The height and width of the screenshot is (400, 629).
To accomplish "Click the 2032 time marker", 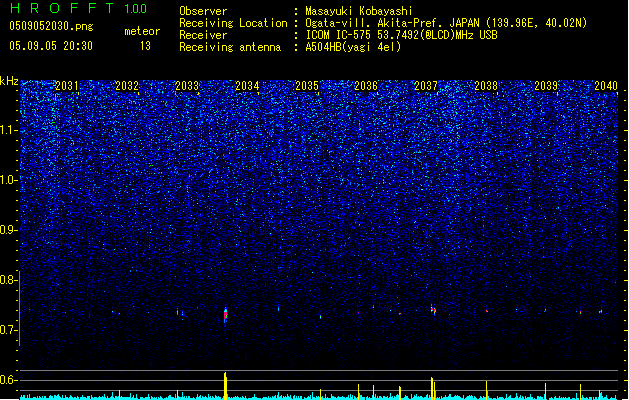I will (x=127, y=85).
